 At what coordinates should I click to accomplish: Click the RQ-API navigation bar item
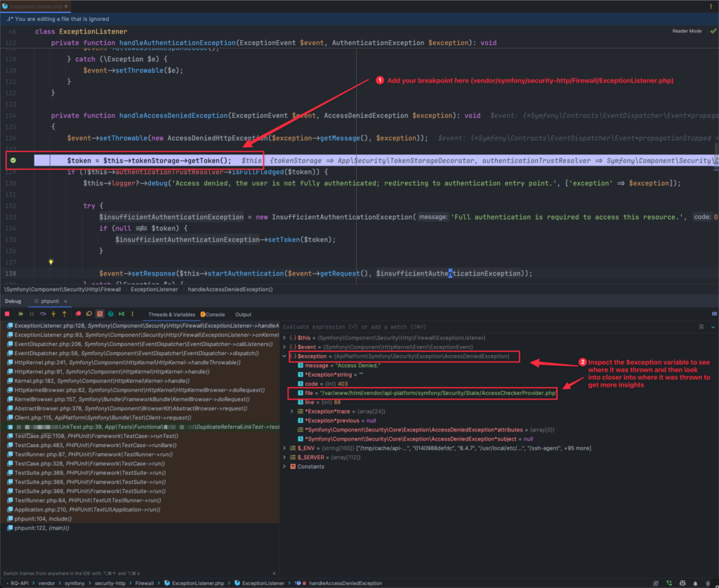[x=19, y=583]
